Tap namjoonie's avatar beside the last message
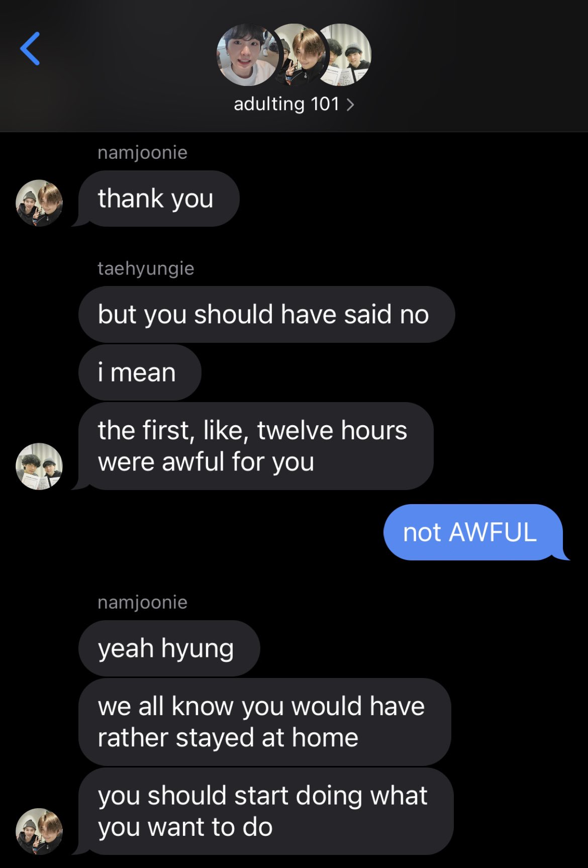Screen dimensions: 588x868 (x=39, y=831)
